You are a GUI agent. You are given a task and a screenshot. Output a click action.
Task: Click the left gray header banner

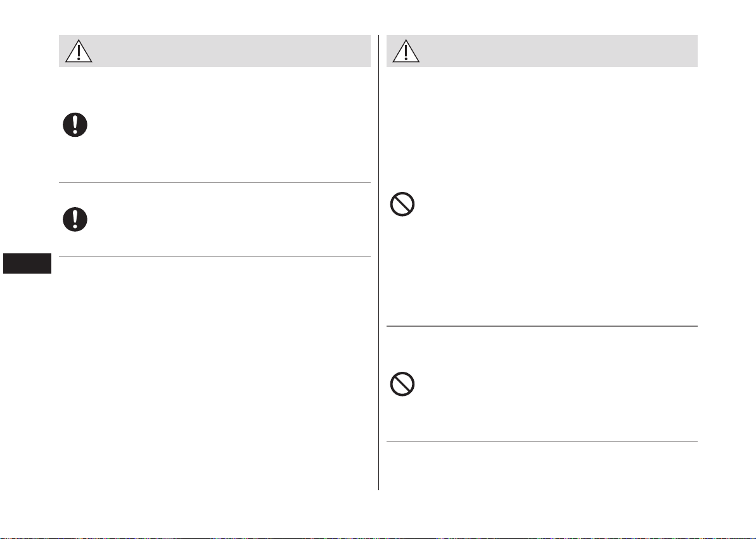[x=215, y=51]
